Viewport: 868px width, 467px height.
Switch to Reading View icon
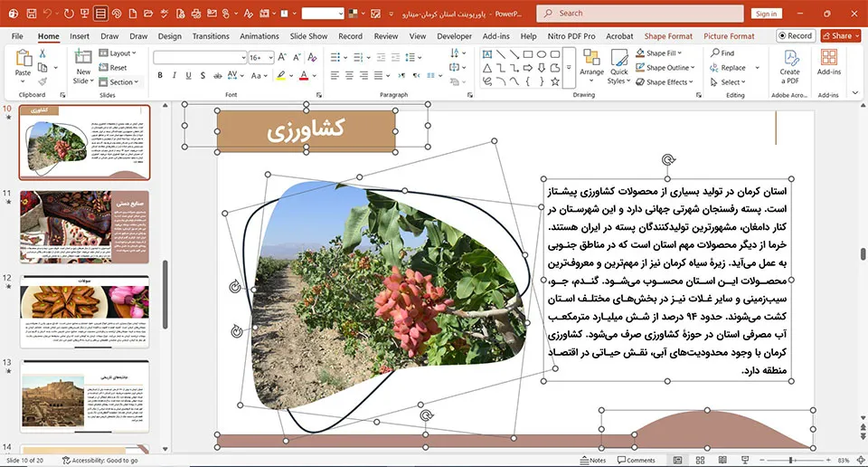[722, 461]
